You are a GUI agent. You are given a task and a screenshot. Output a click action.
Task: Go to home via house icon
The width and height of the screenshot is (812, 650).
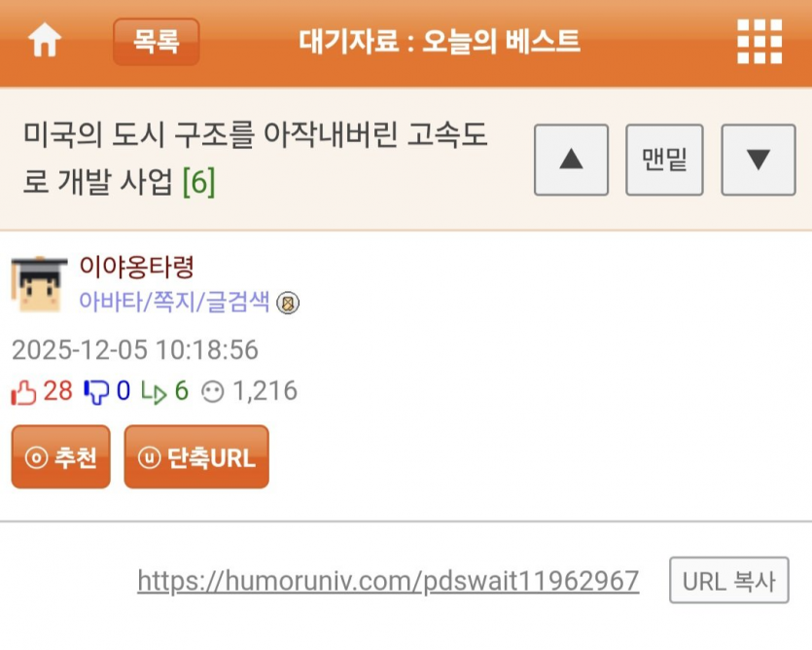tap(45, 40)
